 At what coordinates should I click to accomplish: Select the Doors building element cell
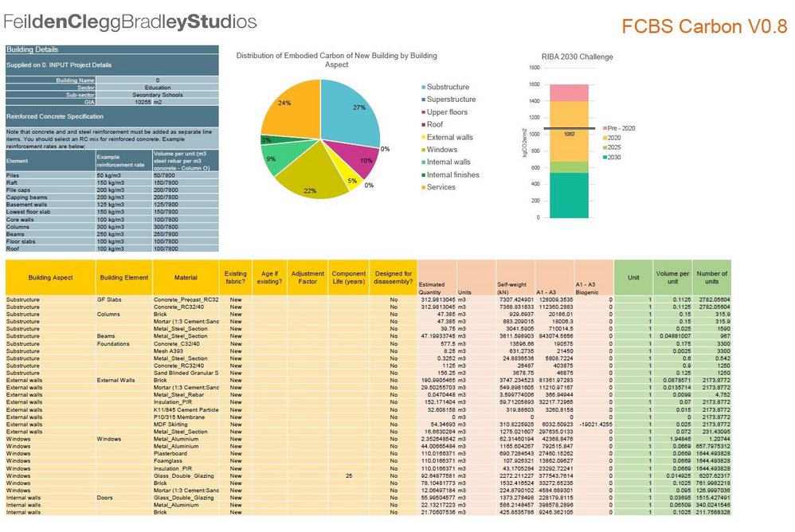tap(123, 498)
